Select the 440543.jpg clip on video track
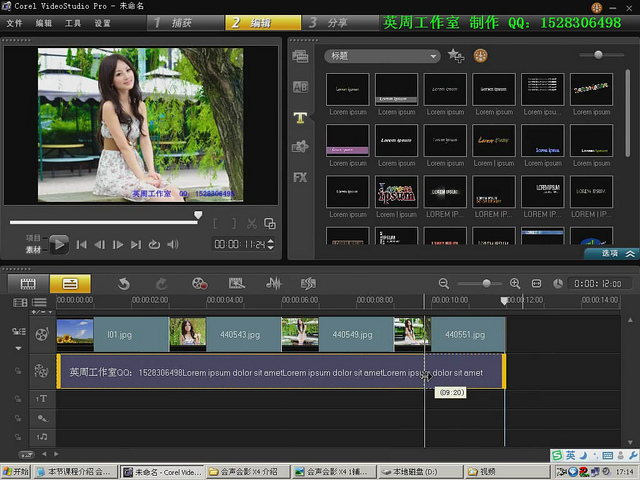 click(225, 335)
